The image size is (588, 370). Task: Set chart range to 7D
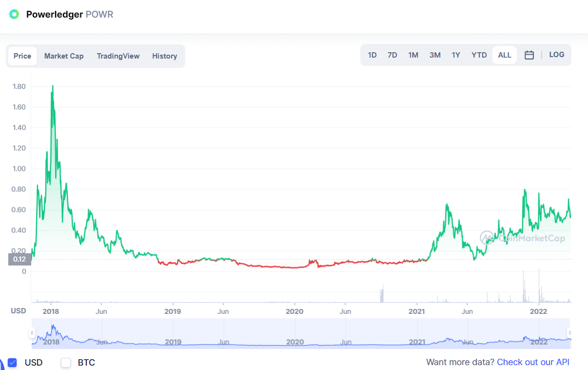[x=392, y=55]
